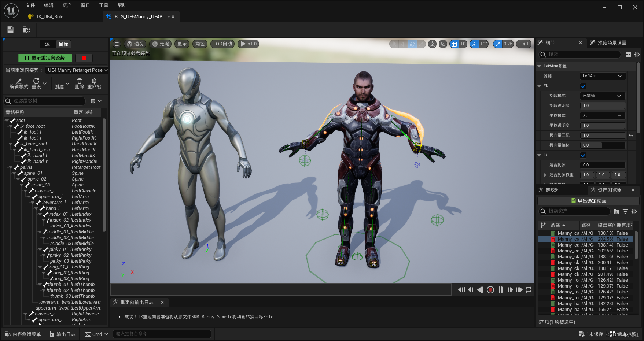Screen dimensions: 644x341
Task: Click the surface snapping icon
Action: pos(443,44)
